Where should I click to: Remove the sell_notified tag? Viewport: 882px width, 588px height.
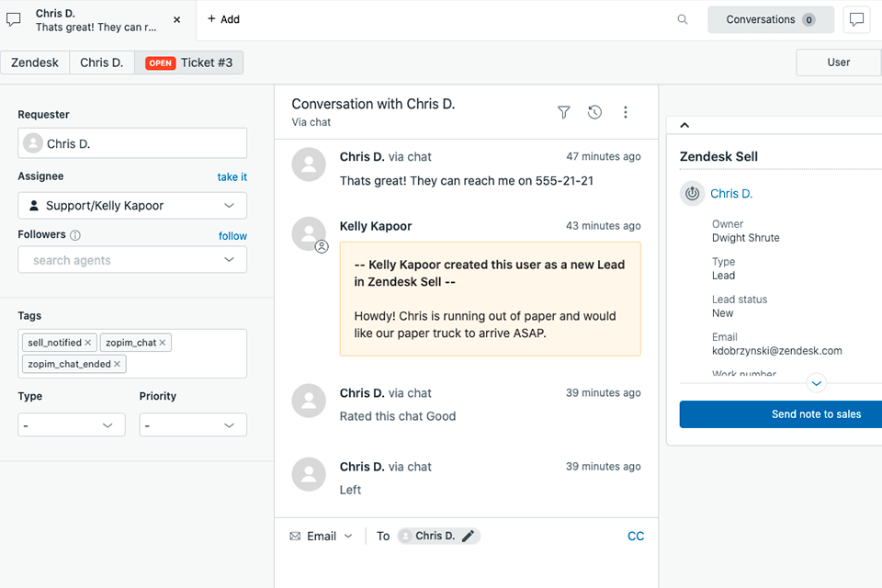point(88,343)
